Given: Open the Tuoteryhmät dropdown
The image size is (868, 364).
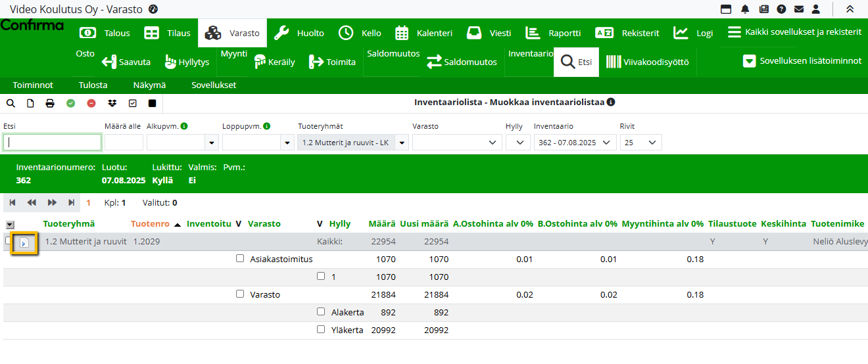Looking at the screenshot, I should (x=402, y=143).
